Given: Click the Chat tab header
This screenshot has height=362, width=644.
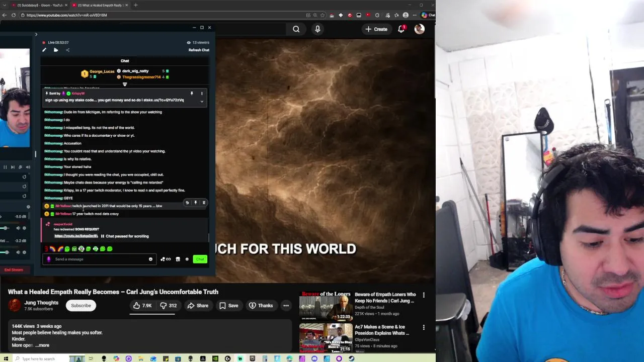Looking at the screenshot, I should [x=125, y=61].
